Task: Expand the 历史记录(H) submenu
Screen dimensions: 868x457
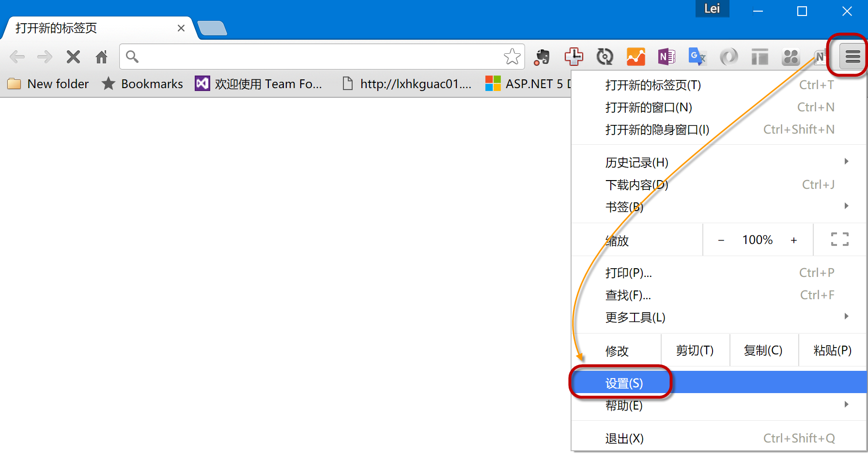Action: [x=719, y=162]
